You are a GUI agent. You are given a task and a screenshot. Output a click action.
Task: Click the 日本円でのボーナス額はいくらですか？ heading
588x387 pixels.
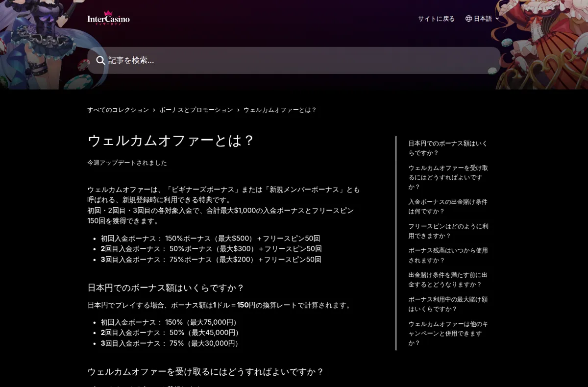click(x=166, y=288)
